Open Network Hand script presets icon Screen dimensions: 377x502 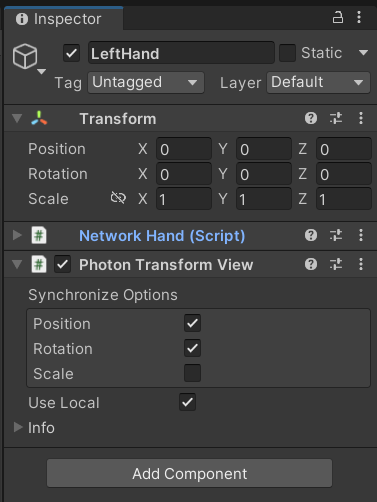(x=336, y=236)
